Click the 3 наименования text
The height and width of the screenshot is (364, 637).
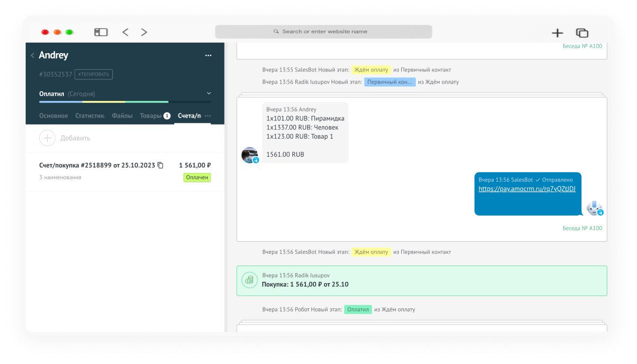click(x=60, y=177)
